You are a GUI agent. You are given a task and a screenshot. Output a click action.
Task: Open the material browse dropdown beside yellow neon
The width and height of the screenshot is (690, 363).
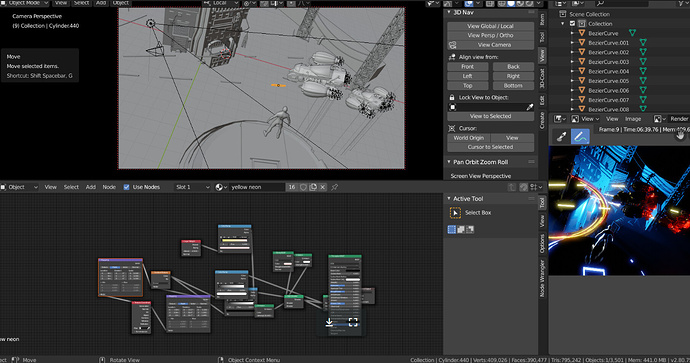pos(221,187)
